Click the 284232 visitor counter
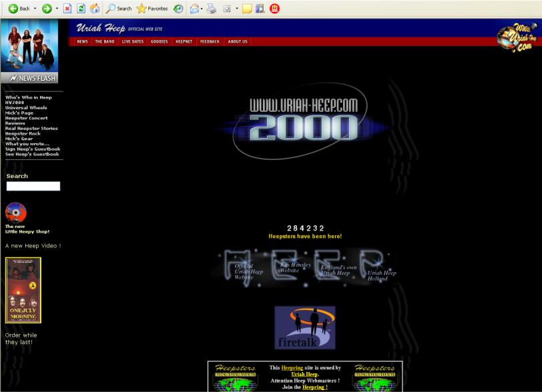The height and width of the screenshot is (392, 542). coord(306,228)
